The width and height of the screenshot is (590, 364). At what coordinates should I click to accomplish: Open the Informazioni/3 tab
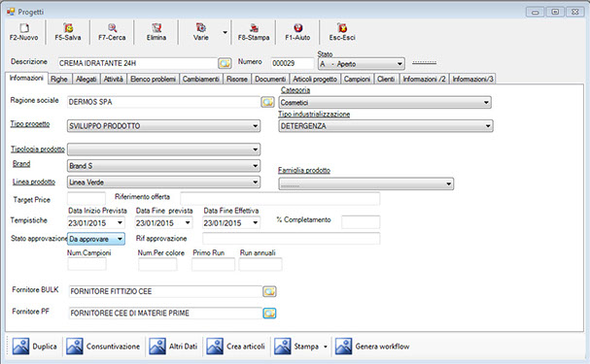point(472,79)
